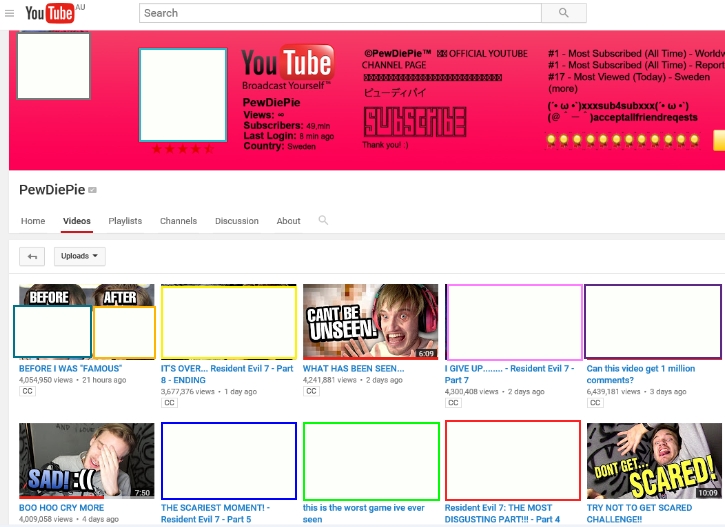The width and height of the screenshot is (725, 527).
Task: Click inside the Search text field
Action: coord(340,13)
